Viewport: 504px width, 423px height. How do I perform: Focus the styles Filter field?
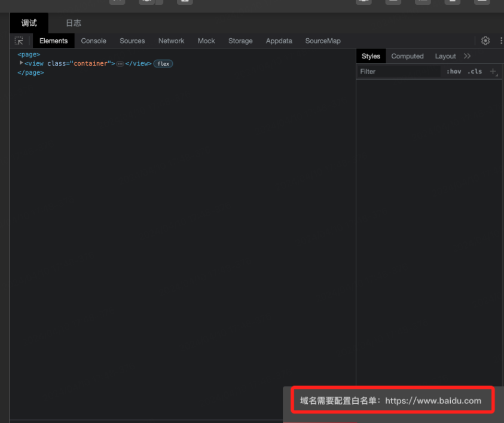[399, 72]
